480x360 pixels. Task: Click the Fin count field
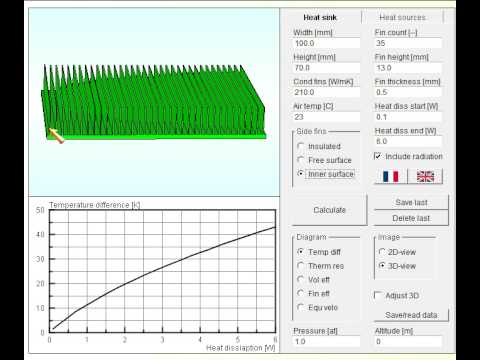point(408,43)
